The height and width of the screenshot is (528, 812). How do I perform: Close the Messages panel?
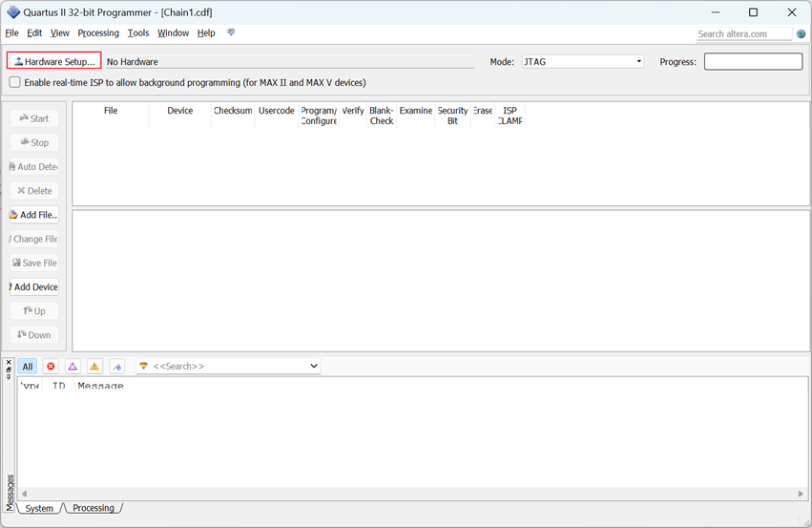9,362
